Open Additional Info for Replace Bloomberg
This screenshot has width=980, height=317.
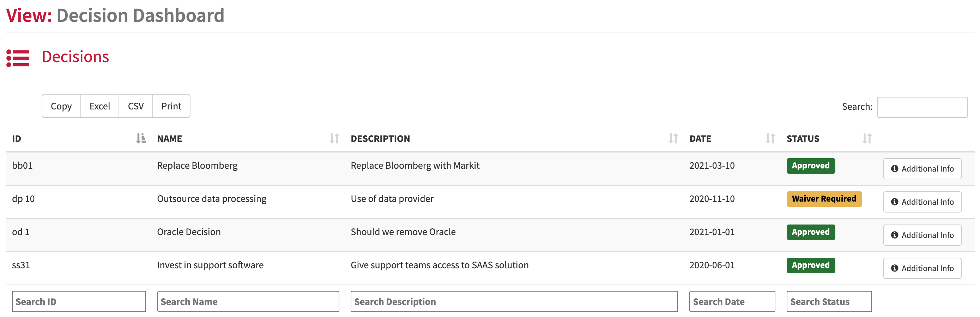tap(922, 169)
